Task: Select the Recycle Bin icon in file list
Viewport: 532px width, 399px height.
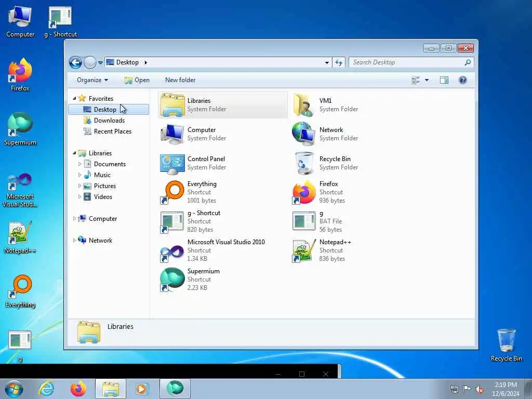Action: point(304,163)
